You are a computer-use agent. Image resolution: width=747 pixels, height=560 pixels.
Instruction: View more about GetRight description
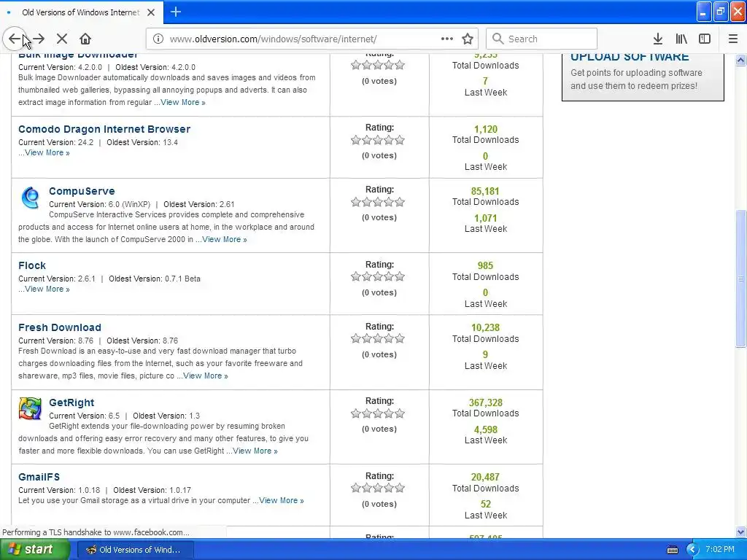point(255,451)
